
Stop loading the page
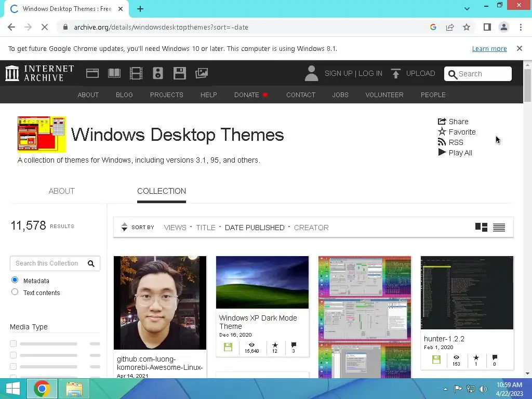(45, 27)
